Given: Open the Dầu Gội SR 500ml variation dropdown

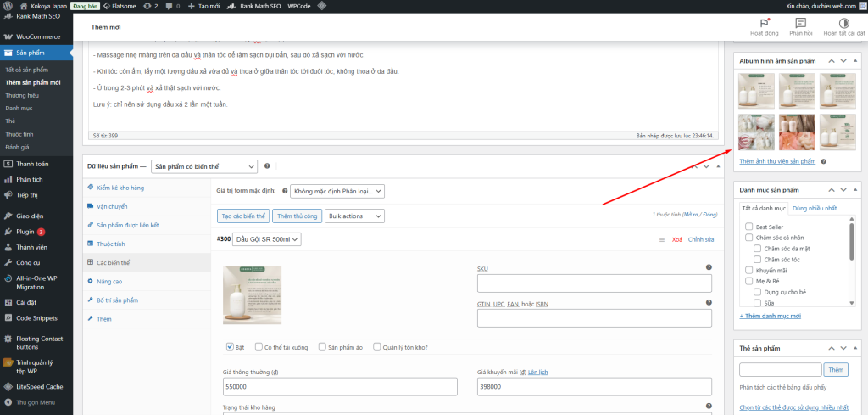Looking at the screenshot, I should [x=266, y=239].
